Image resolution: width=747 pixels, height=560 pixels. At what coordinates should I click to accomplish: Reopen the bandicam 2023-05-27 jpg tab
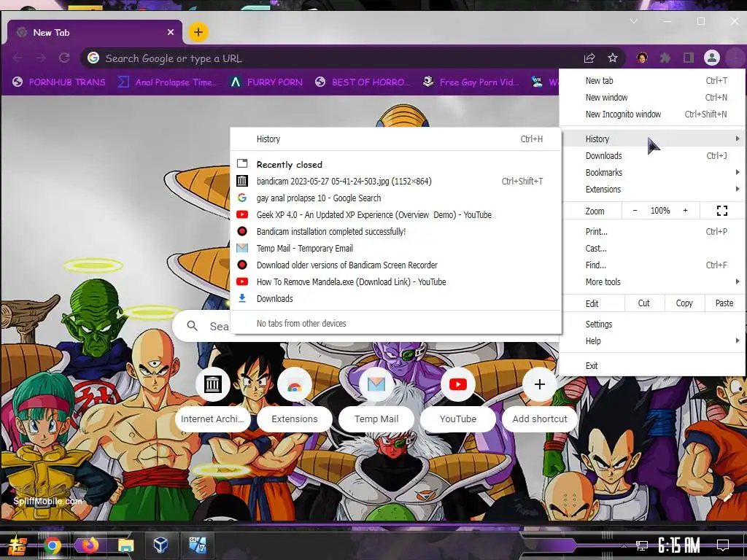396,181
